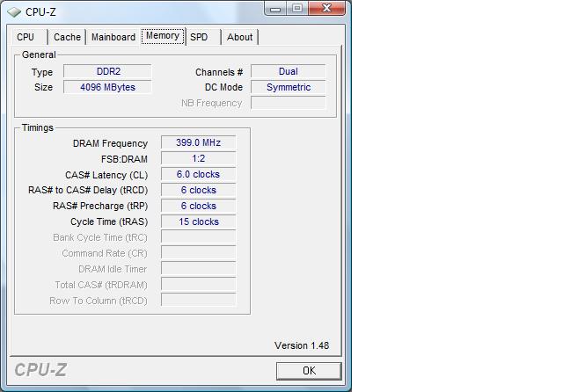This screenshot has height=392, width=563.
Task: Click the 'Version 1.48' text
Action: click(302, 345)
